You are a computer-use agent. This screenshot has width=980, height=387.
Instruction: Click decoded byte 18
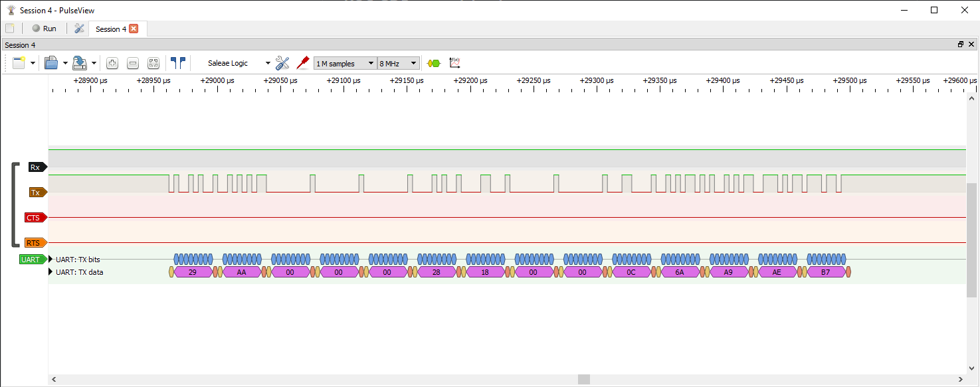click(x=485, y=272)
